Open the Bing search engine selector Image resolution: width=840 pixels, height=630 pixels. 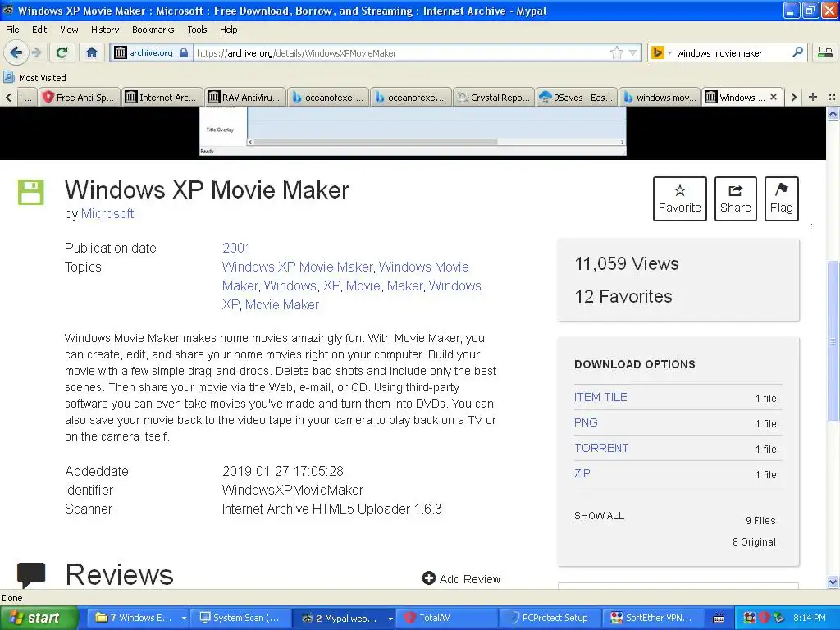click(661, 52)
